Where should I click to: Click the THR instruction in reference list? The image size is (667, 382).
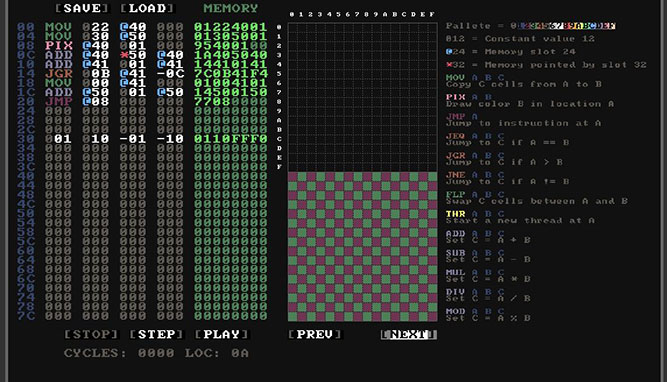click(456, 214)
